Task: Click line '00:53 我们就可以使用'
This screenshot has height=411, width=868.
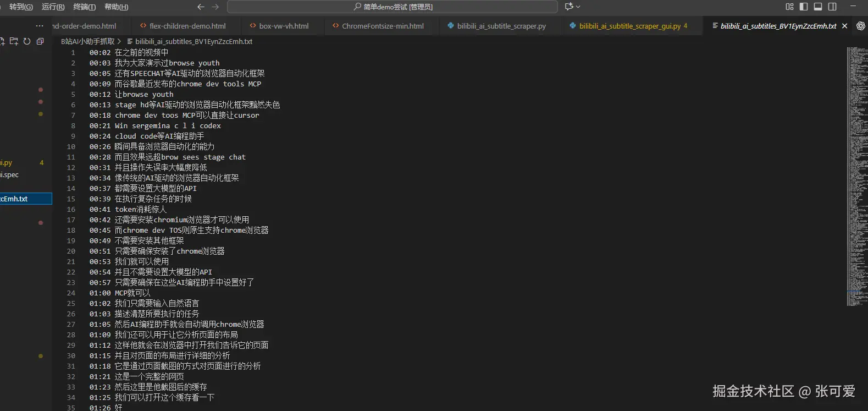Action: pyautogui.click(x=129, y=261)
